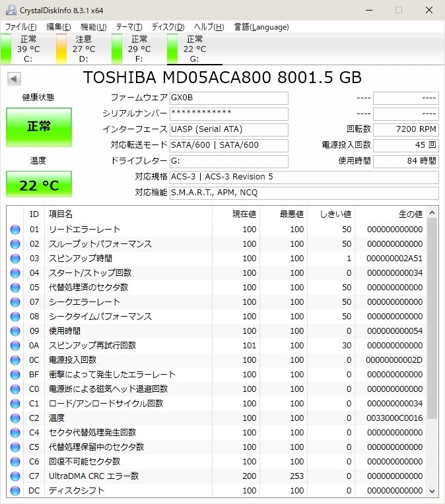This screenshot has width=445, height=504.
Task: Open the ファイル(F) menu
Action: tap(21, 27)
